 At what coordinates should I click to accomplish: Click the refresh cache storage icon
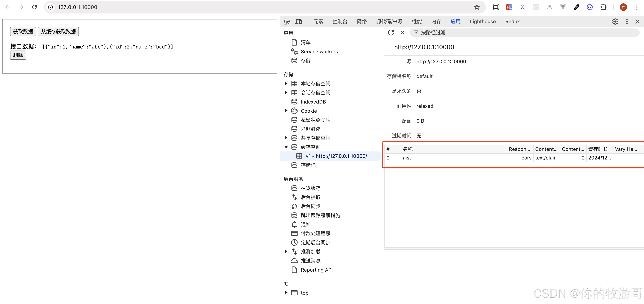pyautogui.click(x=391, y=33)
